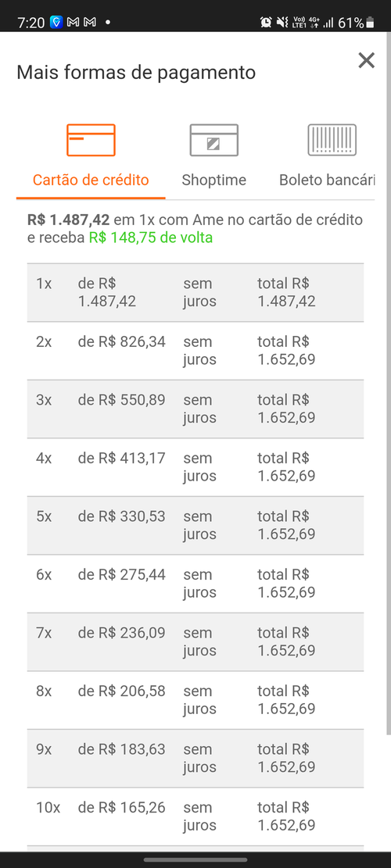Tap the alarm icon in status bar

click(267, 23)
